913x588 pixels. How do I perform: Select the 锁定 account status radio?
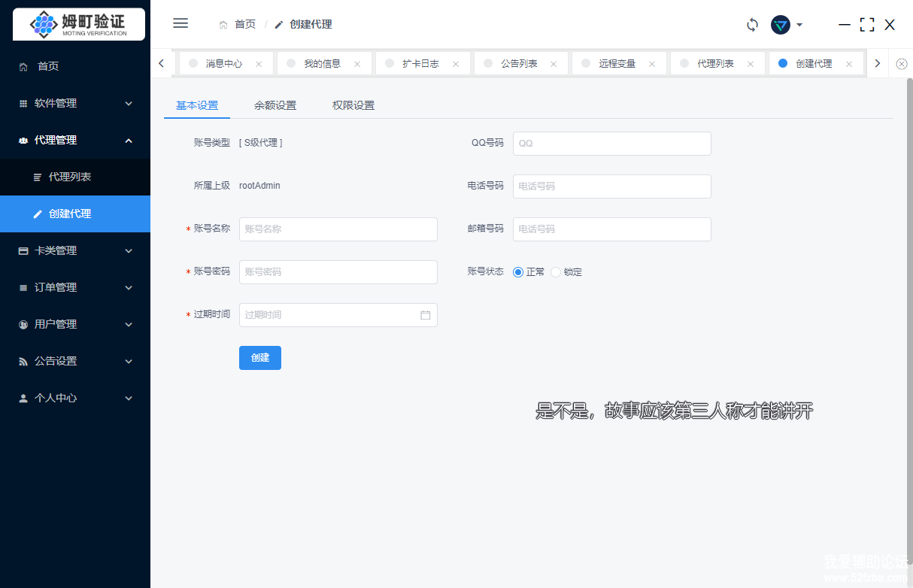556,272
